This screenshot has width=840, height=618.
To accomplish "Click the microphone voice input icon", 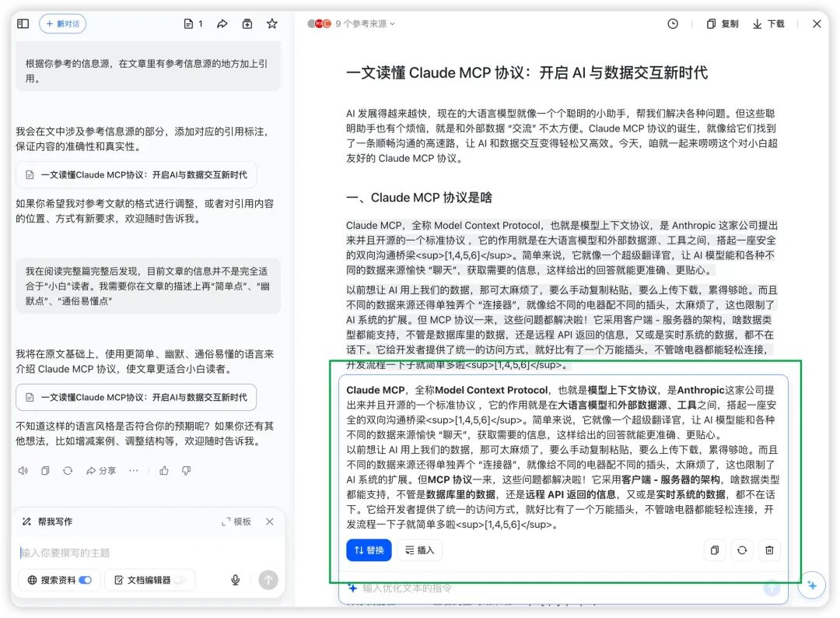I will point(235,580).
